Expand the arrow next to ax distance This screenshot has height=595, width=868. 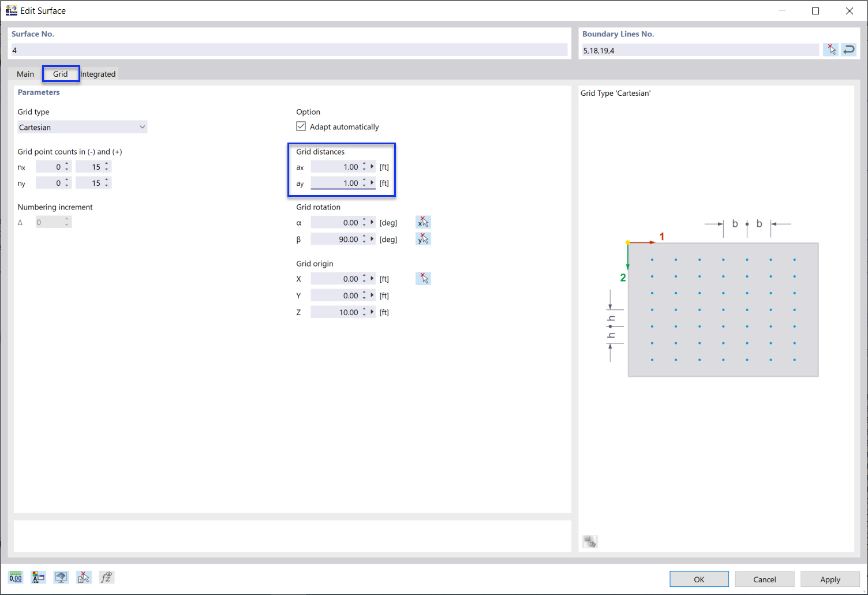[372, 166]
